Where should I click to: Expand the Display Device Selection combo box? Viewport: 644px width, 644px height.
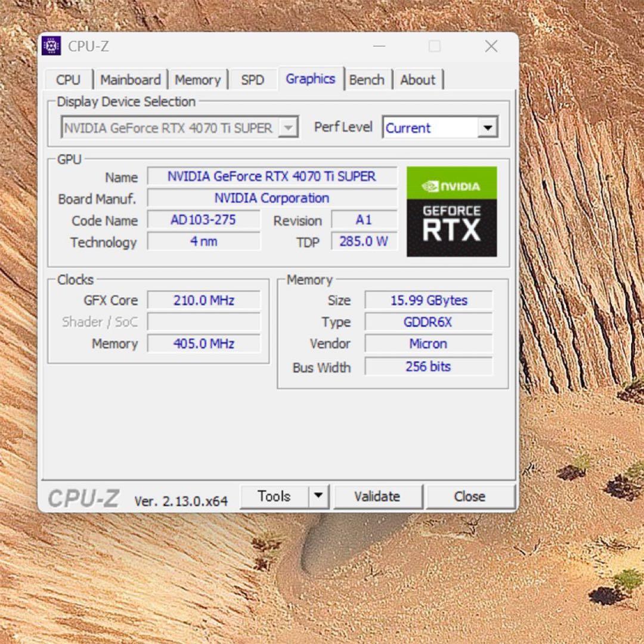coord(288,127)
